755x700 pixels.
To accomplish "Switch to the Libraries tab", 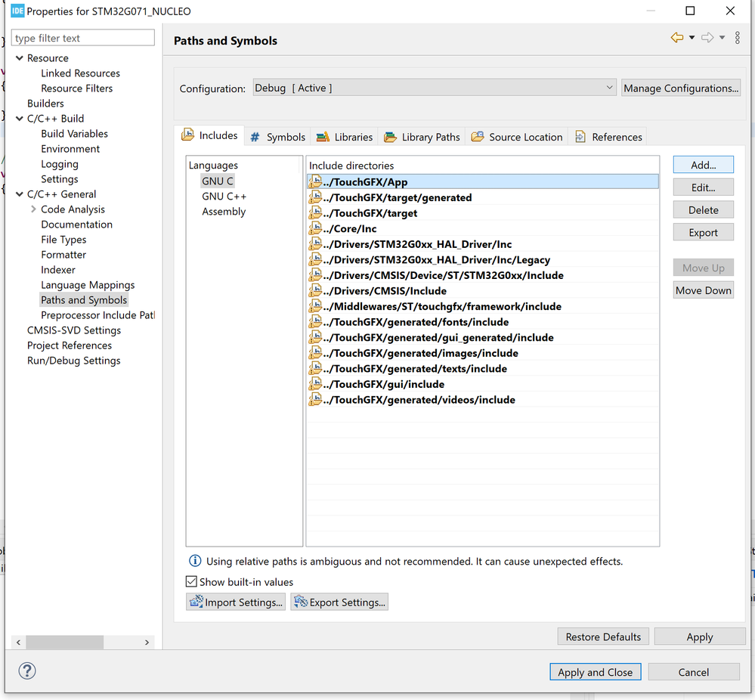I will [x=345, y=138].
